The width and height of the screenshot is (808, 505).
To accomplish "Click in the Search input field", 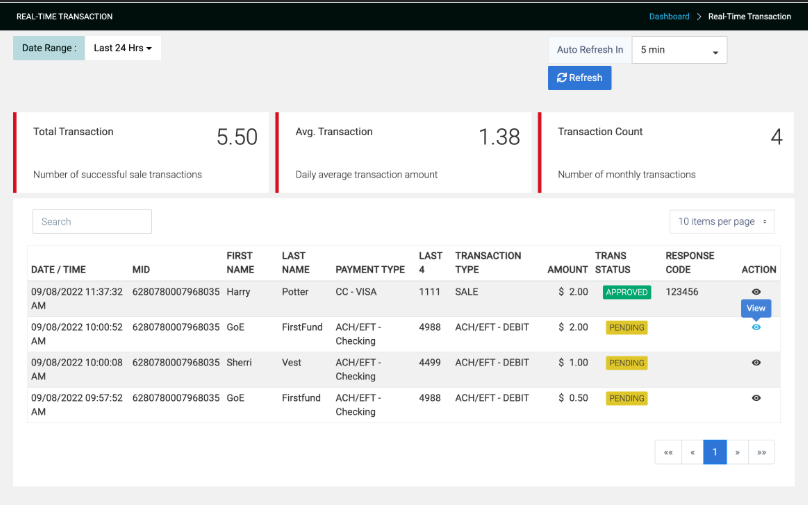I will pos(92,221).
